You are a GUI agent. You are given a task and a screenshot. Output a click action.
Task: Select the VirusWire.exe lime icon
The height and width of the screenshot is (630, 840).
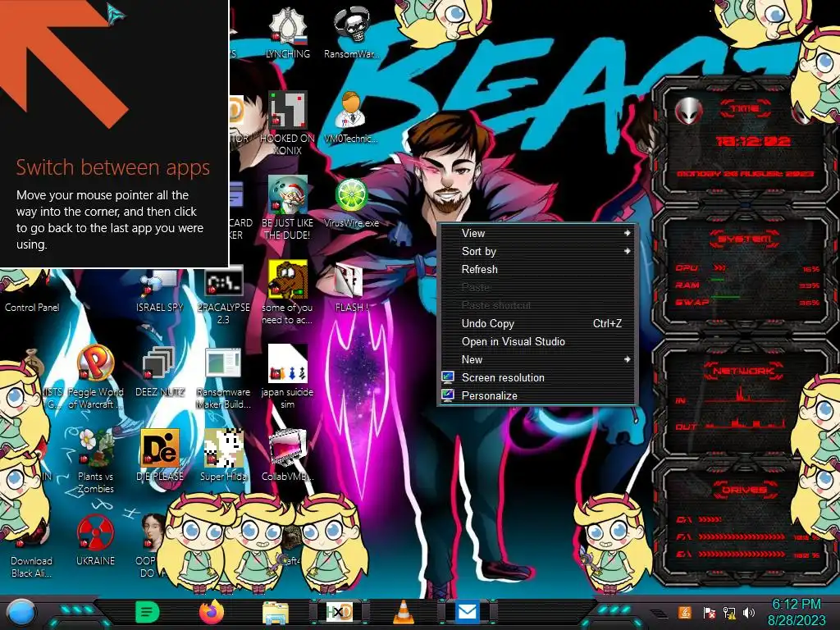click(x=351, y=203)
